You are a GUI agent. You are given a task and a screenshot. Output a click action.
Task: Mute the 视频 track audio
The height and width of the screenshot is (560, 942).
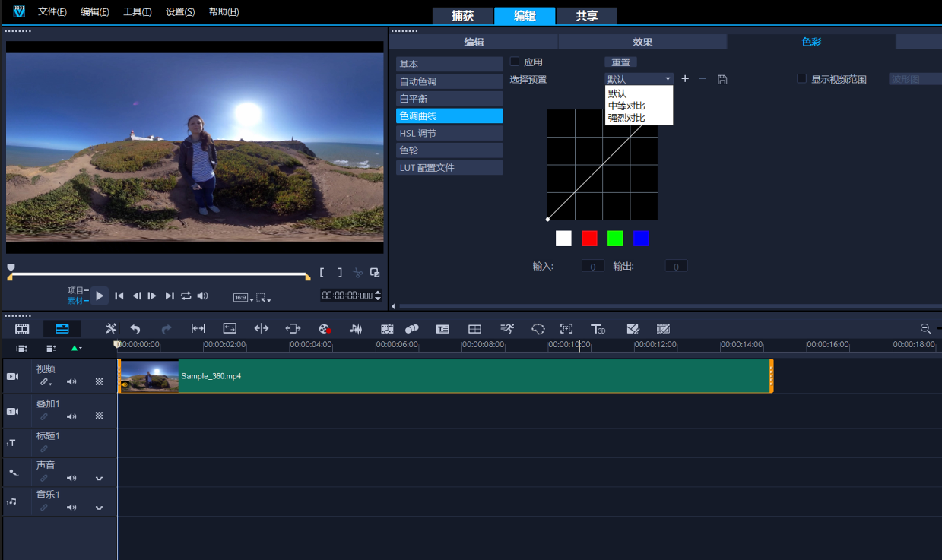71,382
